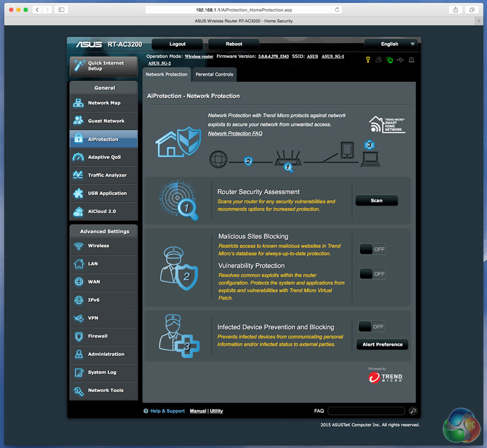Click Wireless router operation mode link
The width and height of the screenshot is (487, 448).
199,57
